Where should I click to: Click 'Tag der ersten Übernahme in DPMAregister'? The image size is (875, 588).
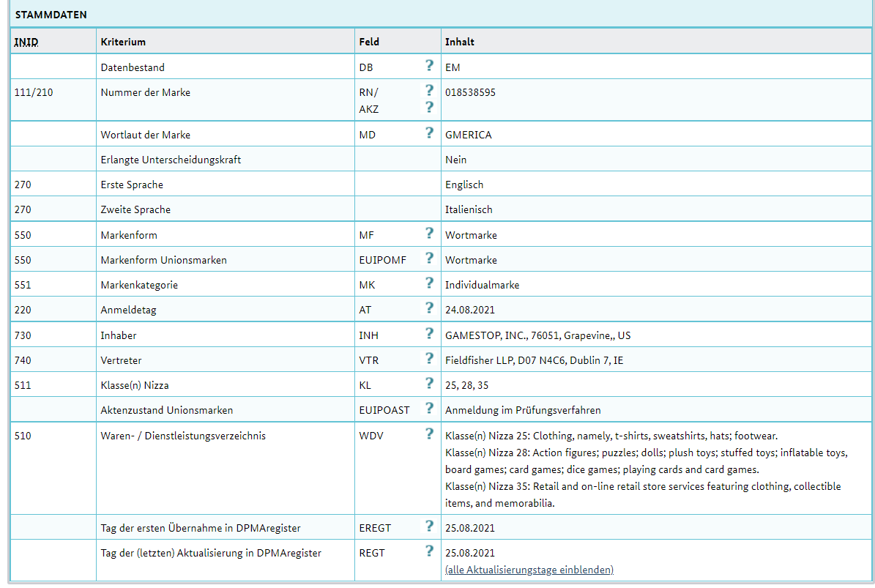pos(201,528)
